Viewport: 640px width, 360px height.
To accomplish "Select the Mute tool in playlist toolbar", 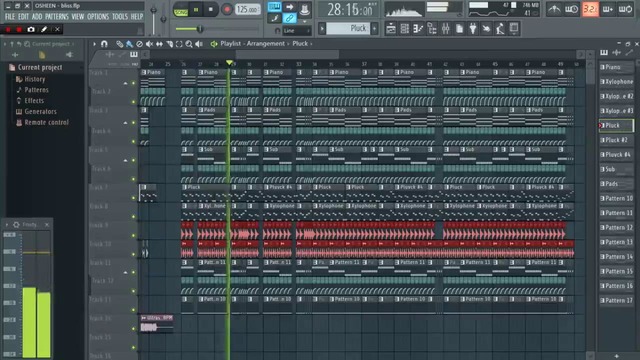I will [149, 44].
